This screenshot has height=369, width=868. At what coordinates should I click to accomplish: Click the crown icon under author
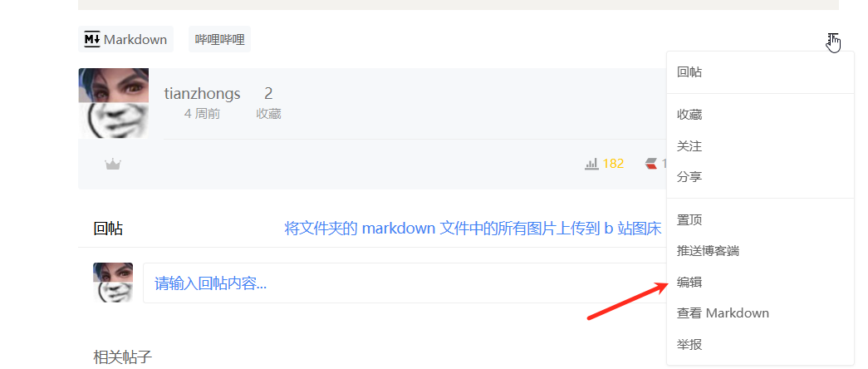[x=113, y=164]
